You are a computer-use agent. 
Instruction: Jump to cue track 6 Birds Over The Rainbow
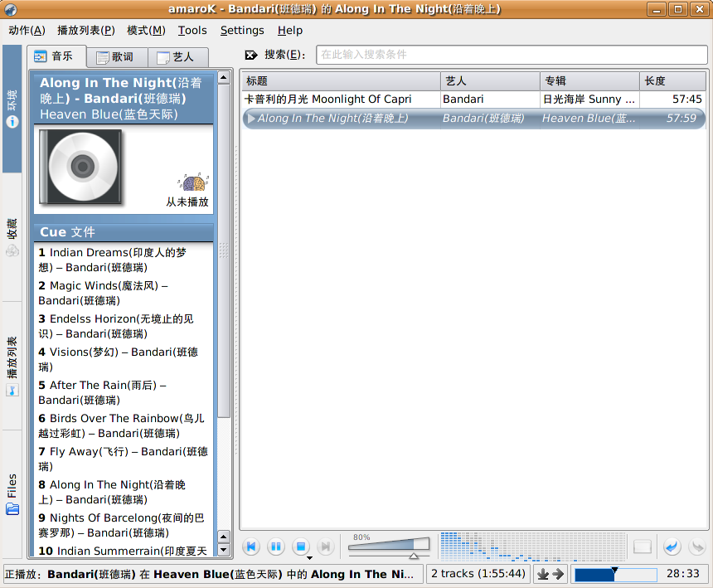(x=121, y=425)
